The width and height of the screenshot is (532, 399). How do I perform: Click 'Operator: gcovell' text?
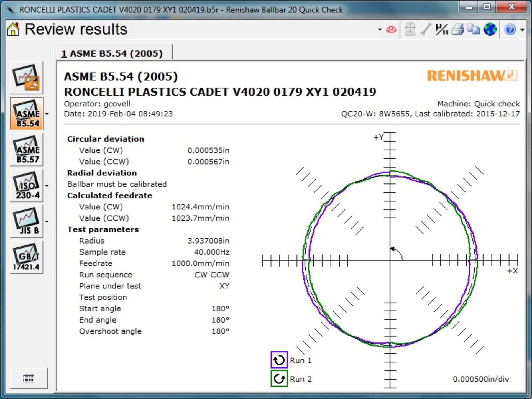(97, 104)
